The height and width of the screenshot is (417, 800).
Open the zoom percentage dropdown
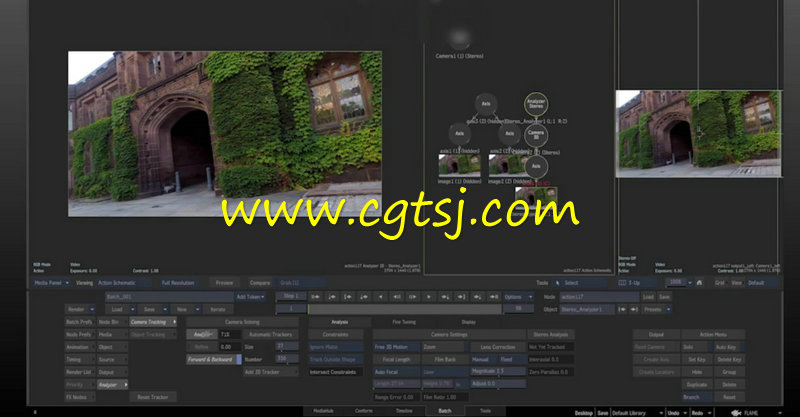[x=690, y=283]
